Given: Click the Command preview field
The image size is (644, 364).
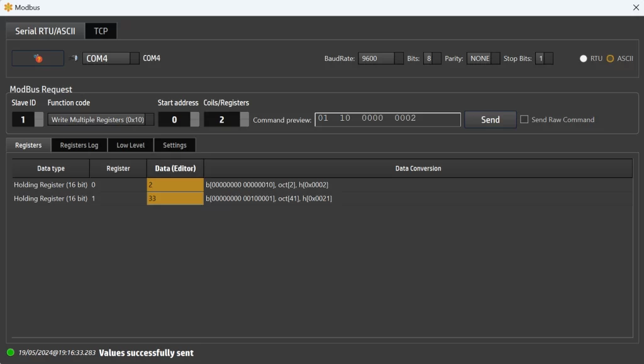Looking at the screenshot, I should (387, 119).
